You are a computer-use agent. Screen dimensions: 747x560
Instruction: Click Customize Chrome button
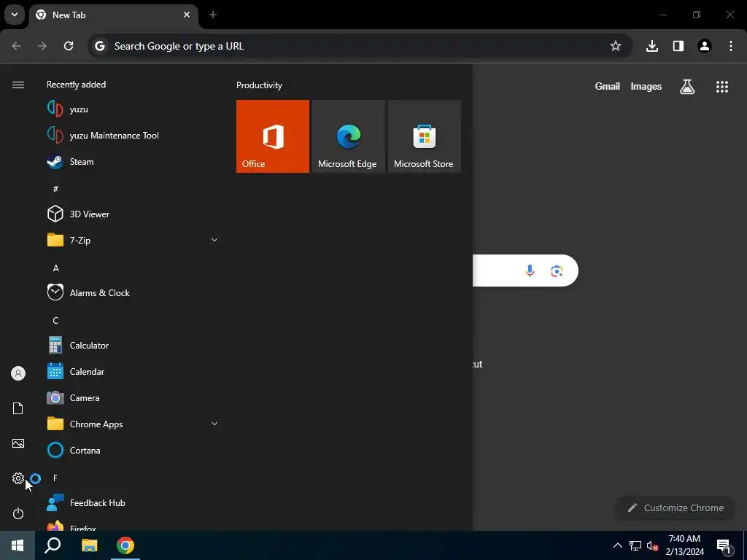tap(675, 508)
